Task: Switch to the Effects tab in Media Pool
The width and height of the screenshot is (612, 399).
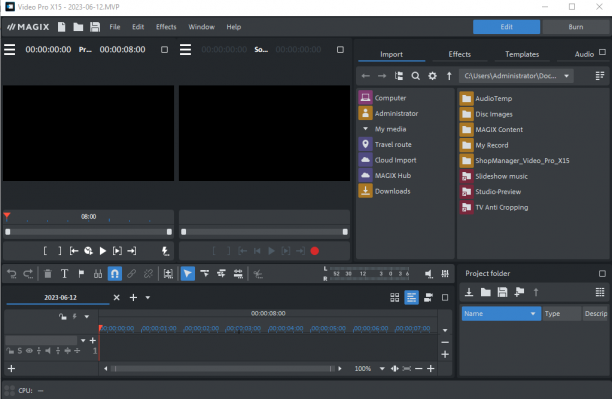Action: 459,54
